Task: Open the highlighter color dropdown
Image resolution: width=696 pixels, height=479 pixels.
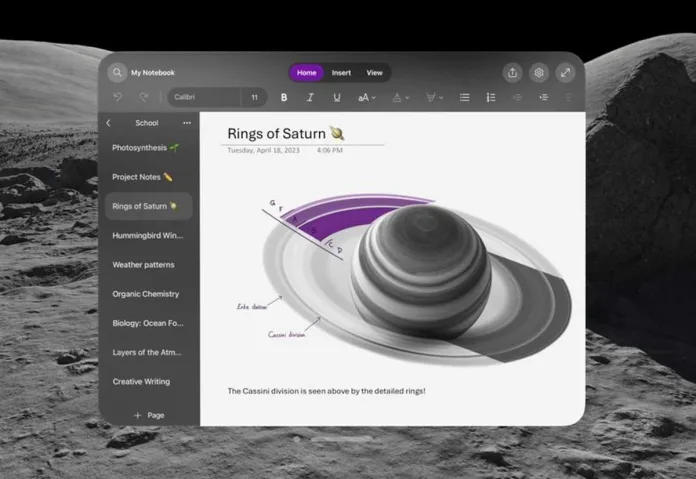Action: (x=435, y=97)
